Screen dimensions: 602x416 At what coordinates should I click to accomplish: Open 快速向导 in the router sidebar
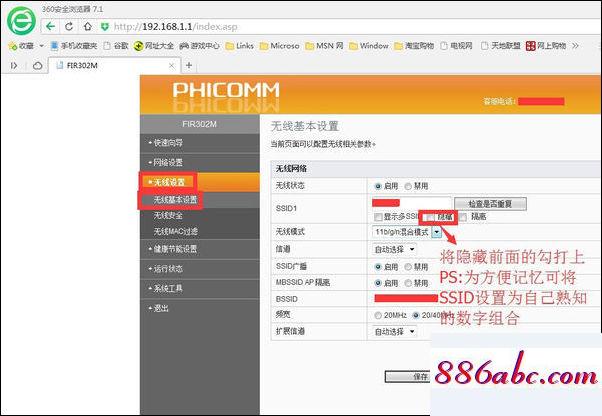tap(200, 143)
